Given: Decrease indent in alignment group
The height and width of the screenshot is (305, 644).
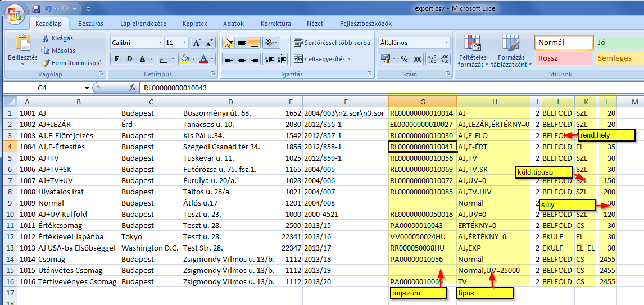Looking at the screenshot, I should [269, 59].
